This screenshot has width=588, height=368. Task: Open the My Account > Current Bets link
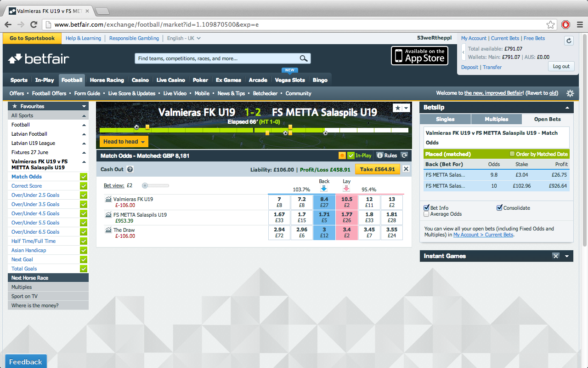[483, 235]
